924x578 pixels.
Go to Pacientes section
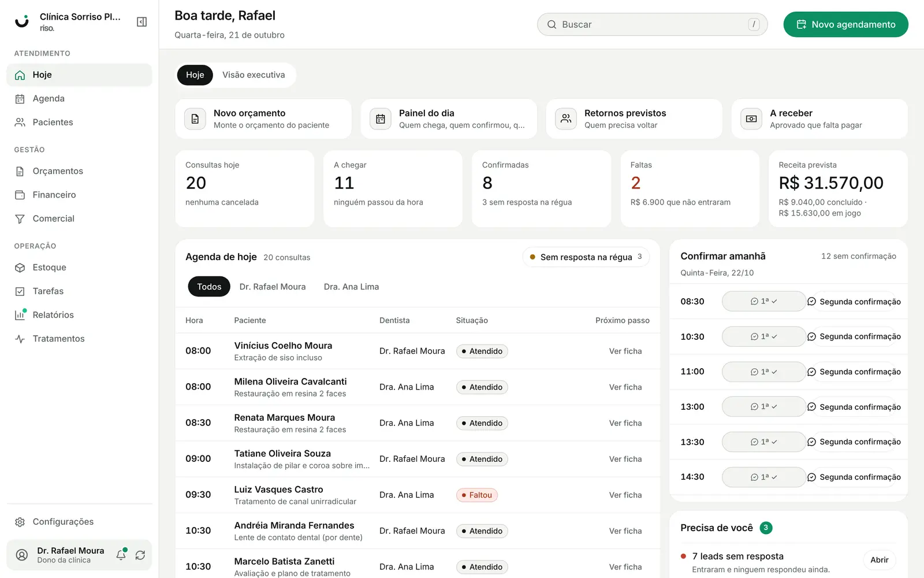(79, 123)
